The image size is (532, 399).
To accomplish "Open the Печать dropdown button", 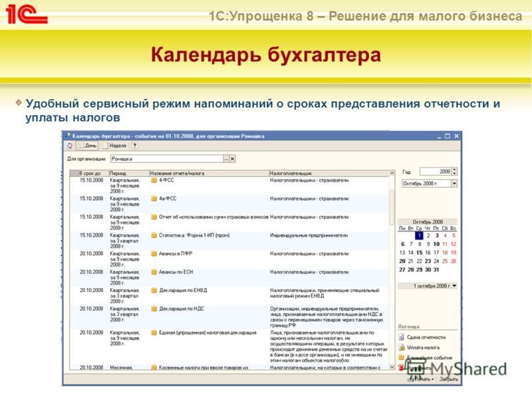I will (422, 379).
